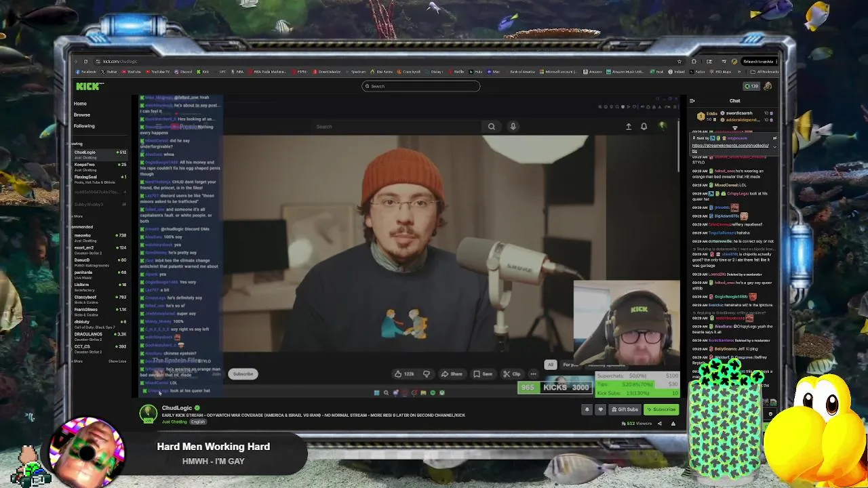Open paniunia recommended channel
Screen dimensions: 868x488
tap(100, 274)
